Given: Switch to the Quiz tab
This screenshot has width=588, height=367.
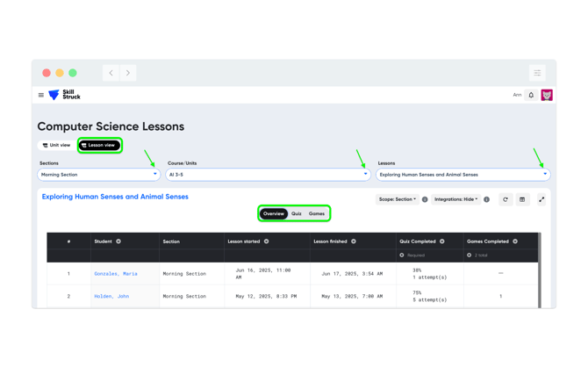Looking at the screenshot, I should pyautogui.click(x=297, y=213).
